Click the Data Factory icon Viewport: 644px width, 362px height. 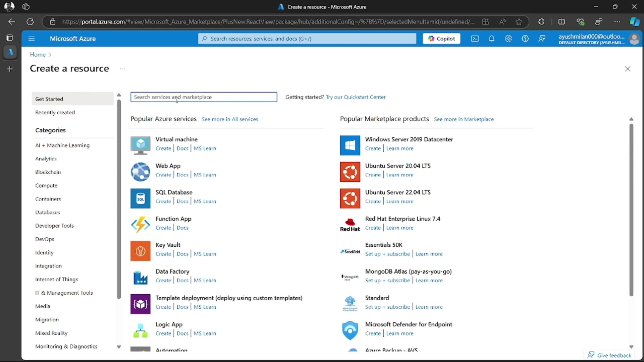click(x=140, y=277)
